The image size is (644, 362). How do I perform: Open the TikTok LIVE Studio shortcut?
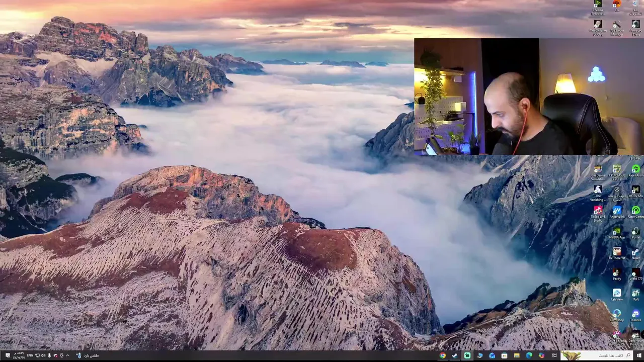click(x=598, y=214)
